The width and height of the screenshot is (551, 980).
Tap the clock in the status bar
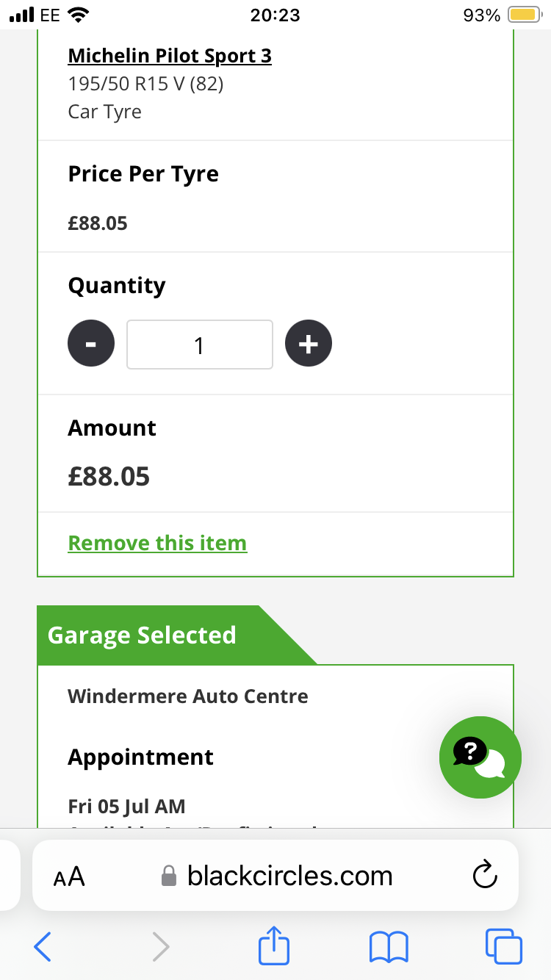[x=275, y=15]
